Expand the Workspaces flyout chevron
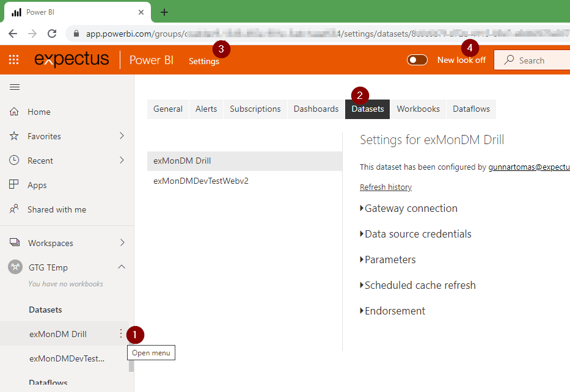Screen dimensions: 570x392 click(122, 242)
